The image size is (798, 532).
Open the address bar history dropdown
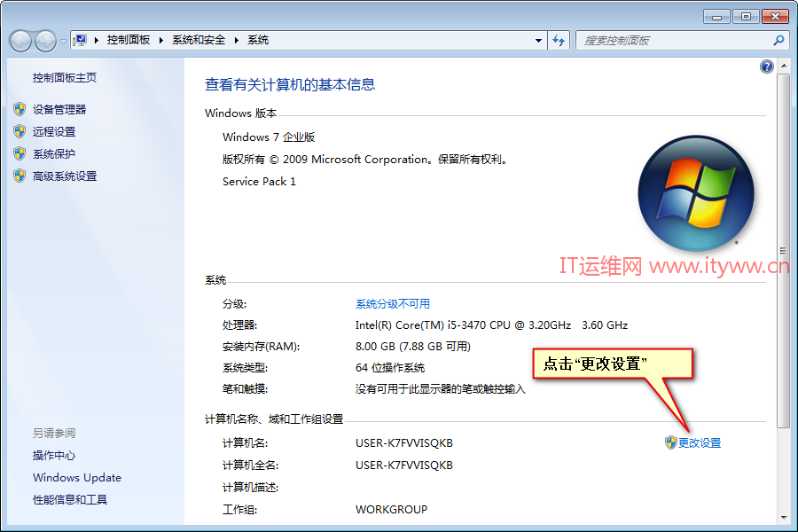(538, 41)
